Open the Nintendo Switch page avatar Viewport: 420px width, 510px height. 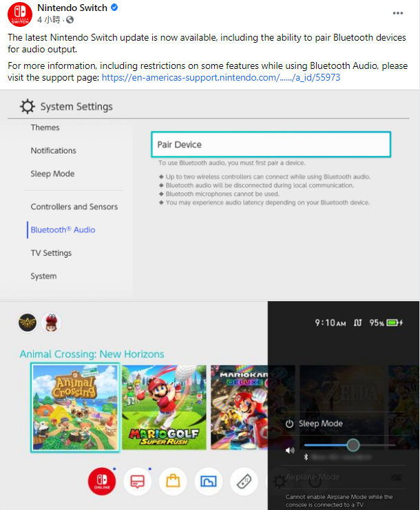[x=20, y=14]
